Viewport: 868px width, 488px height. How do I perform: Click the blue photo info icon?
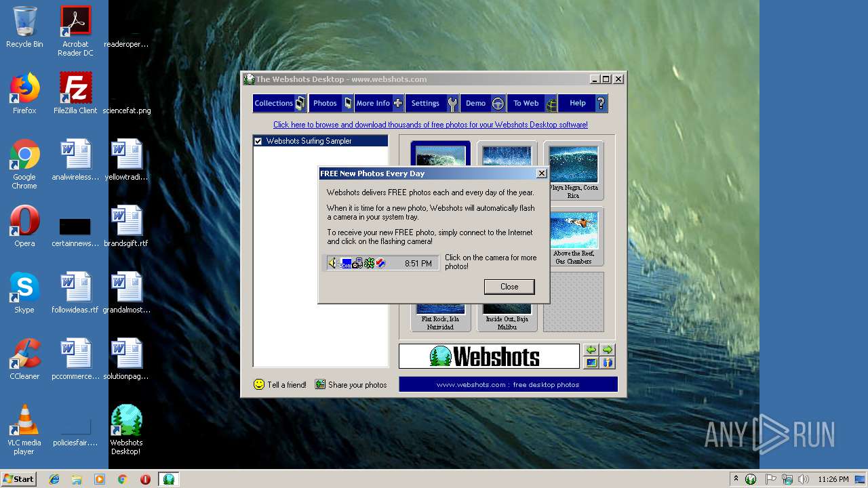point(608,363)
